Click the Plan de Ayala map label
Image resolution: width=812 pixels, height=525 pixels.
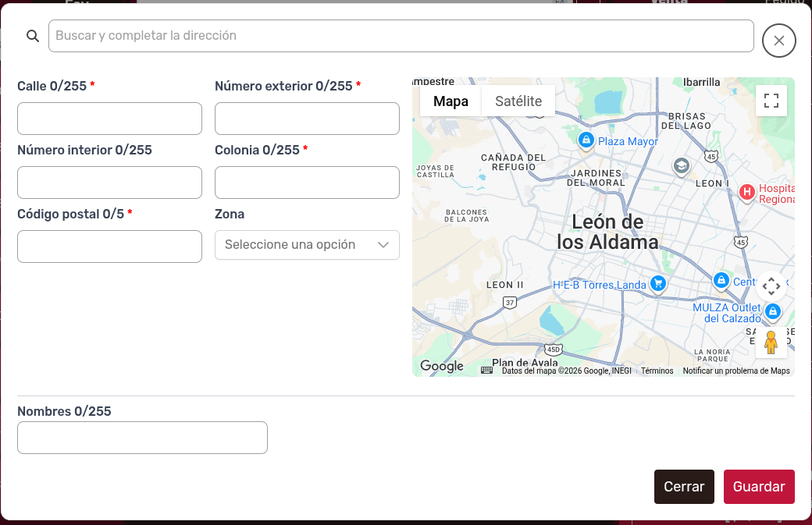click(x=525, y=363)
